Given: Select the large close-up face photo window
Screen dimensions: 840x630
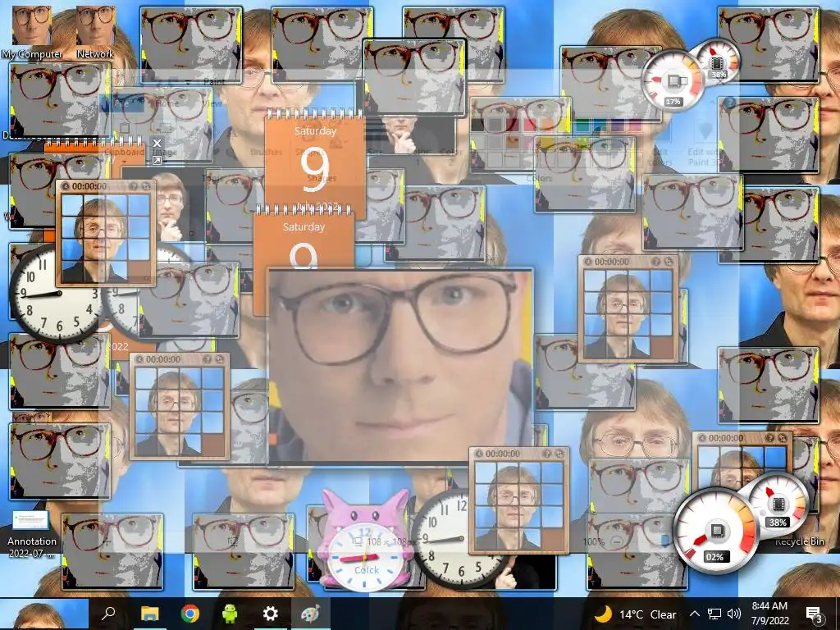Looking at the screenshot, I should pyautogui.click(x=400, y=365).
